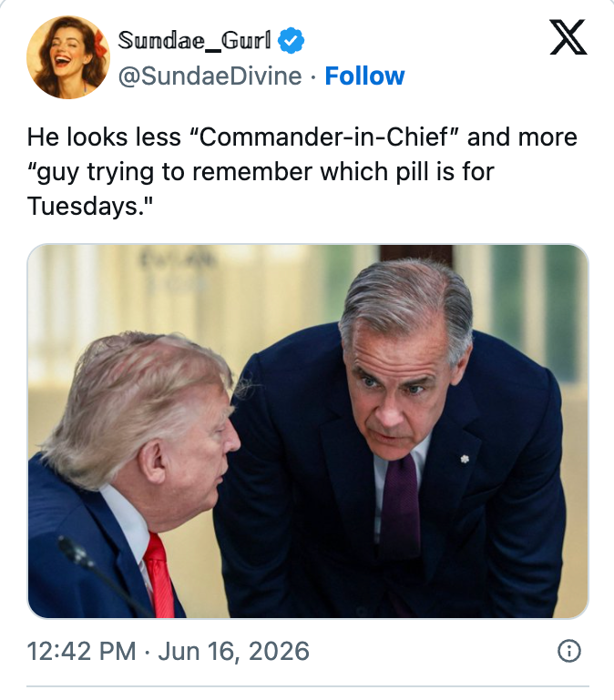Follow the SundaeDivine account
614x700 pixels.
pos(364,76)
